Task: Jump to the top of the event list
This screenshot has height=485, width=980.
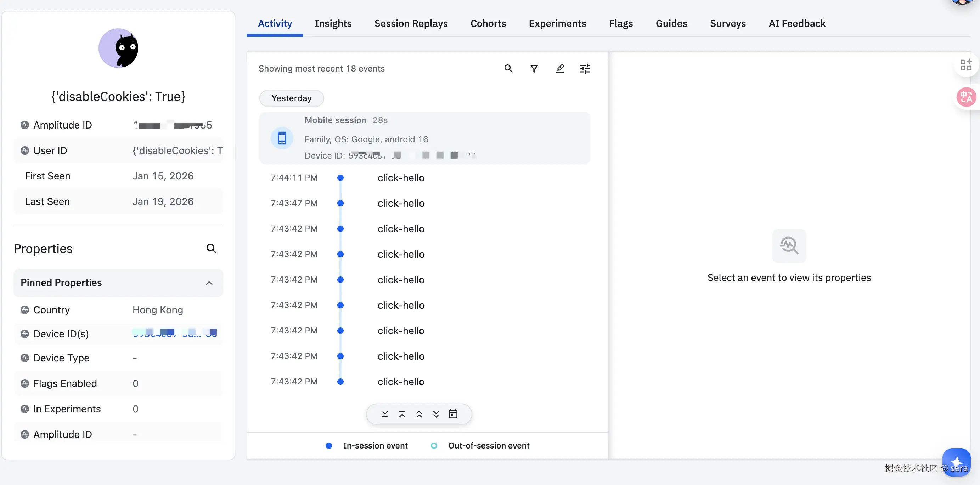Action: [x=402, y=414]
